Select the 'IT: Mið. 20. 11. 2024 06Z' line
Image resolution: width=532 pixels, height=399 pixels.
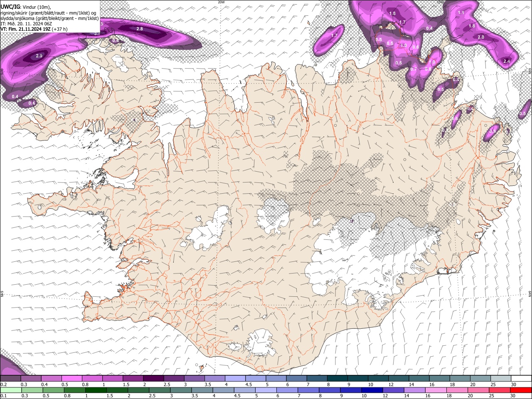tap(26, 24)
